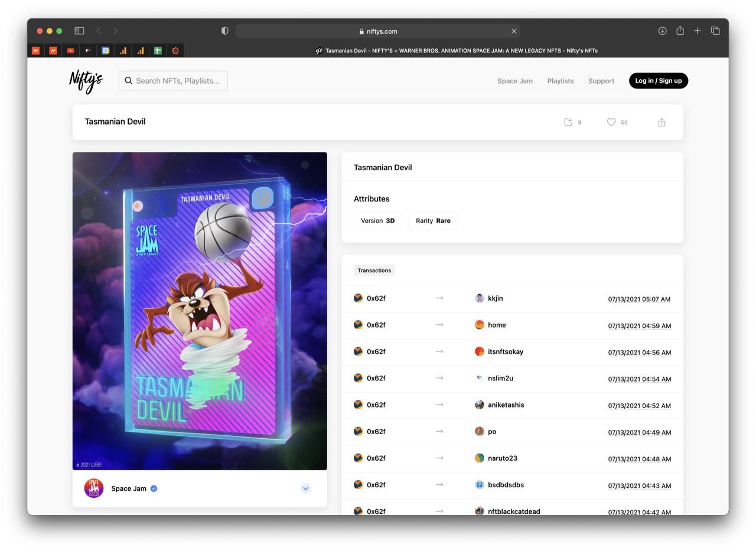Like the Tasmanian Devil NFT with heart icon
The image size is (756, 551).
click(611, 122)
